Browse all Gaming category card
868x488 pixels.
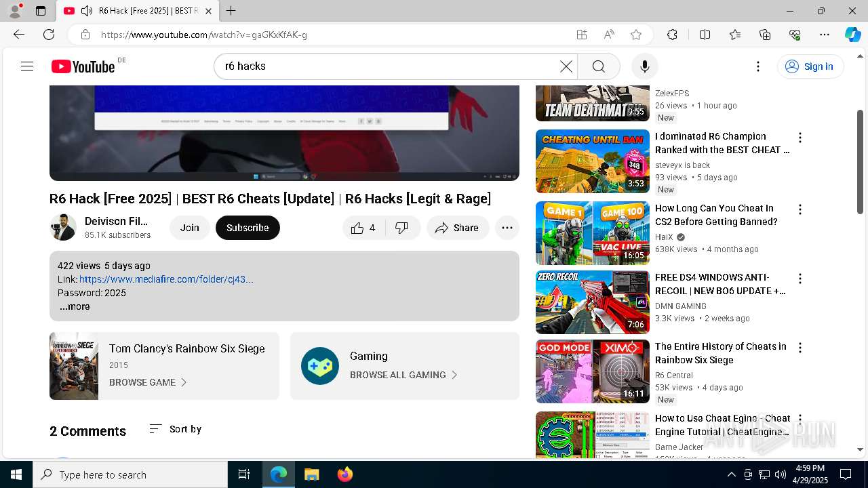pyautogui.click(x=405, y=366)
